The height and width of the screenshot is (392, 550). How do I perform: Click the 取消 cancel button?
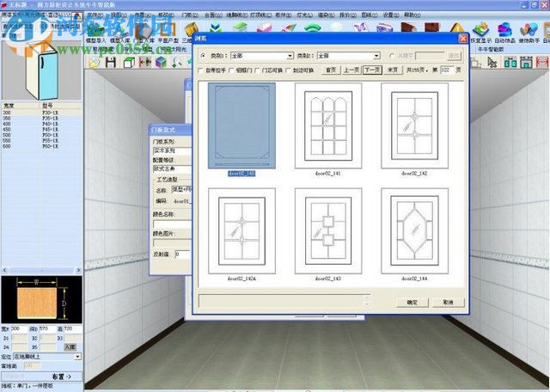click(449, 302)
